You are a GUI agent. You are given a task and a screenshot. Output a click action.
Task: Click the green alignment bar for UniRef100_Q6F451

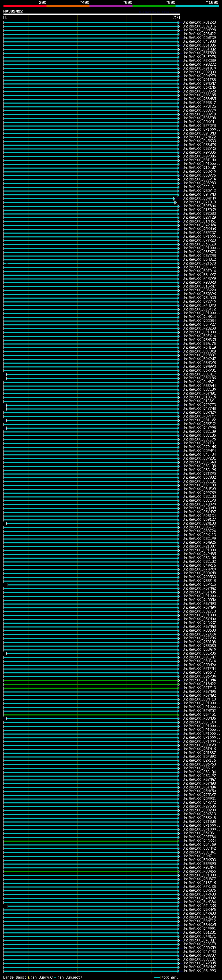(91, 714)
